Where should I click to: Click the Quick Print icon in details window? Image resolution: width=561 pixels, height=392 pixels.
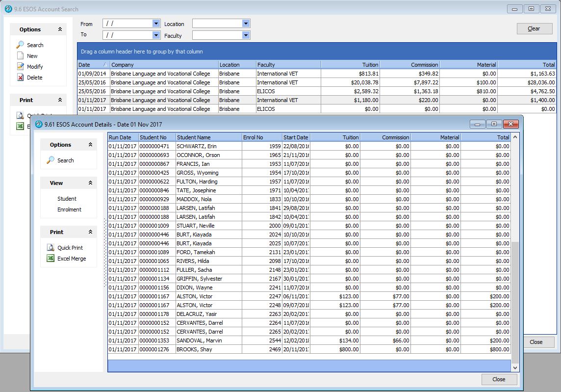[x=51, y=248]
